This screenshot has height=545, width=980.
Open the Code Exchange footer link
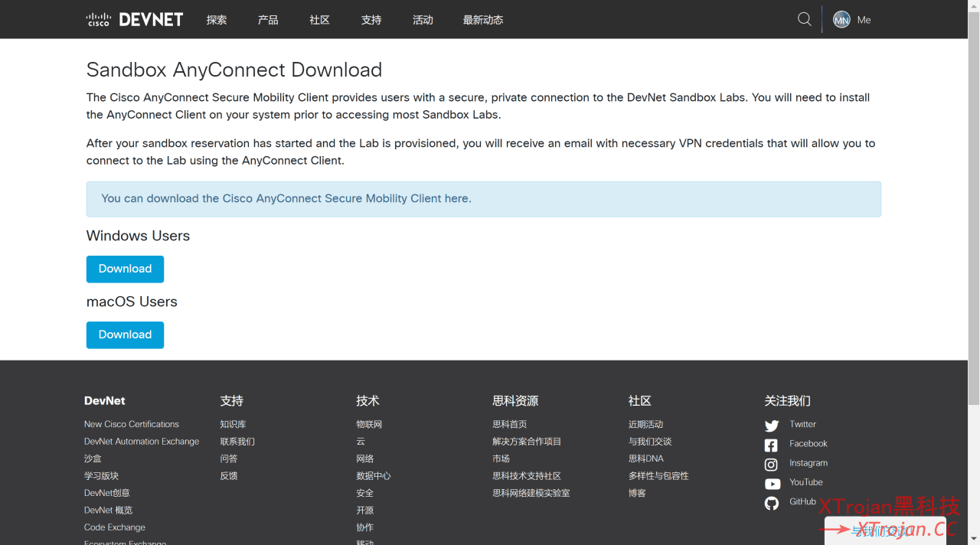coord(115,527)
